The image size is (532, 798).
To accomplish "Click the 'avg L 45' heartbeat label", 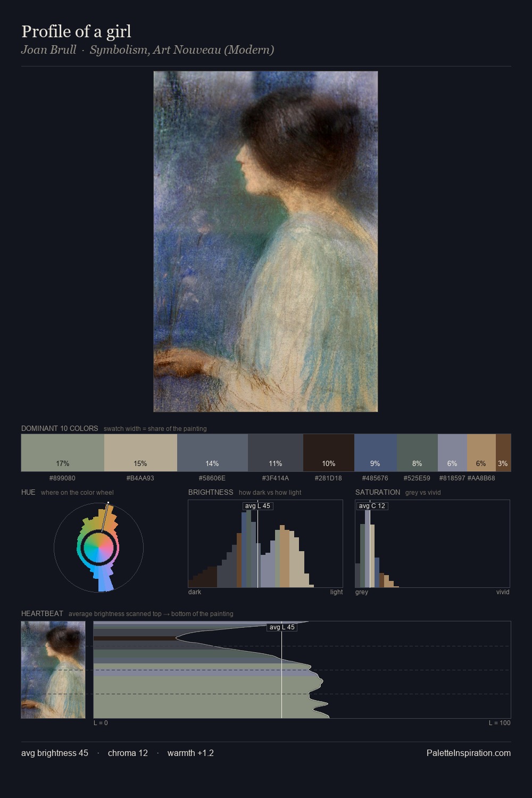I will pyautogui.click(x=282, y=627).
